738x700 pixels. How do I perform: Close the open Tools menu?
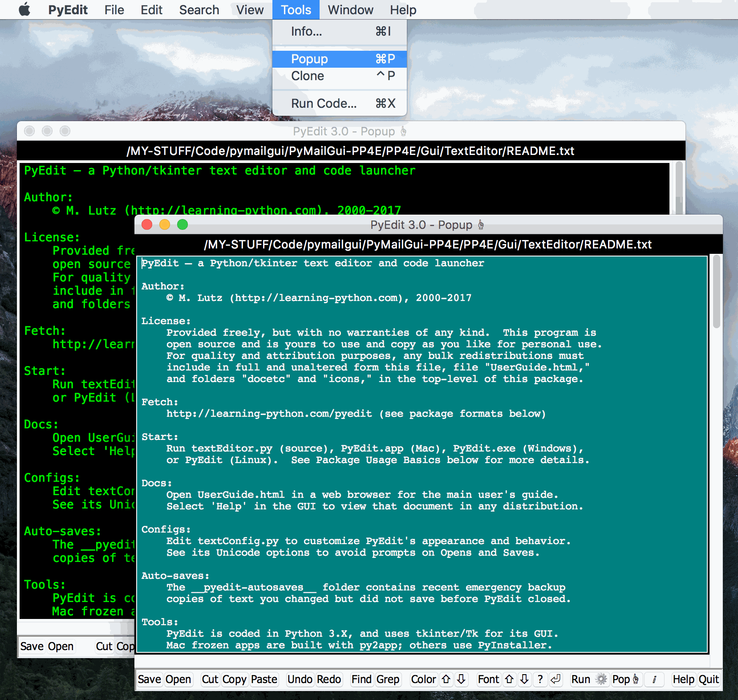pos(296,9)
